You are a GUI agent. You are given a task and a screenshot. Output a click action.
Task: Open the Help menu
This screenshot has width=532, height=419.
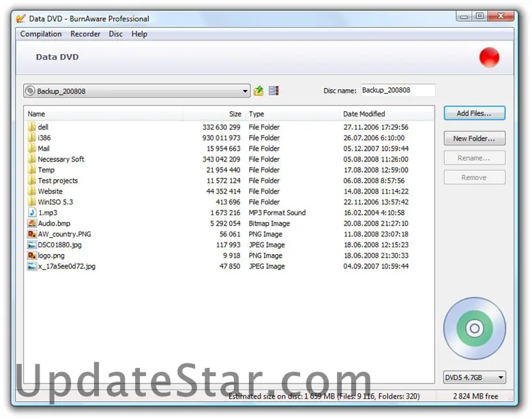(139, 34)
